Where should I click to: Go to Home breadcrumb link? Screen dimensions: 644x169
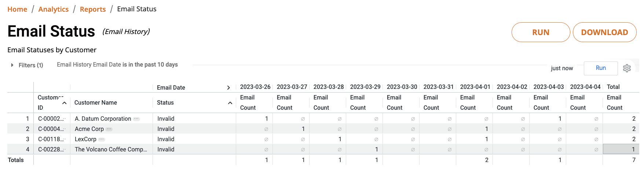[17, 9]
